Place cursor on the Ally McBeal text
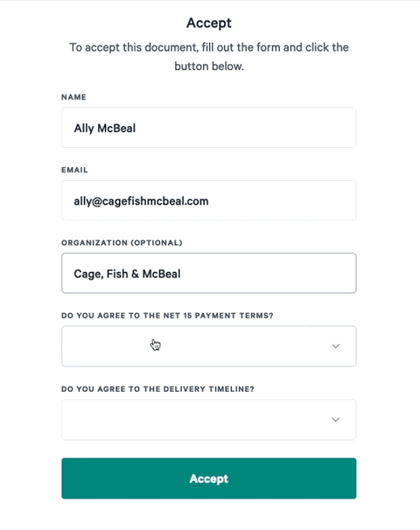The image size is (420, 530). click(x=105, y=129)
